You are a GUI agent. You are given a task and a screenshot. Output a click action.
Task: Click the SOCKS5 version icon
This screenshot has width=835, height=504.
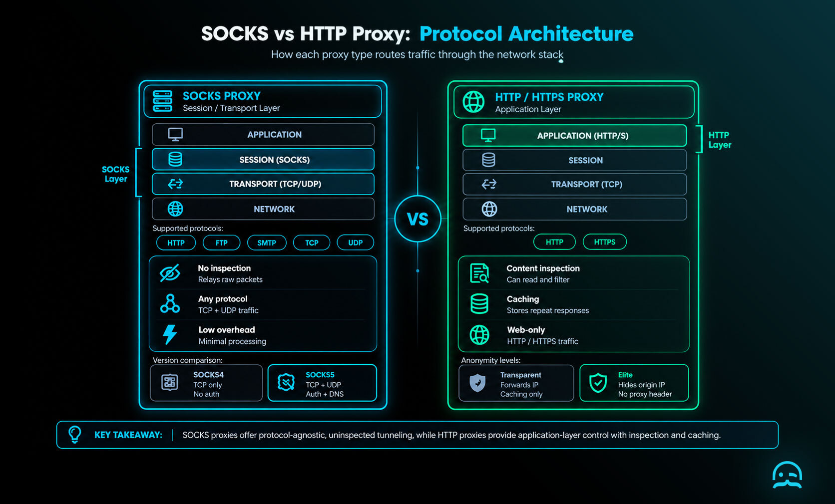[x=286, y=383]
